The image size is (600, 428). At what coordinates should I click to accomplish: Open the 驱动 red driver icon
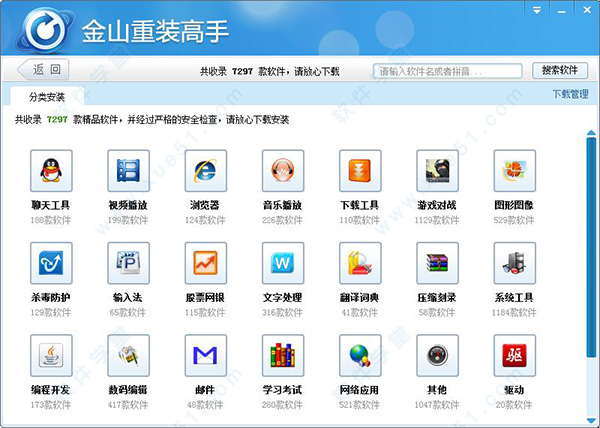(515, 356)
